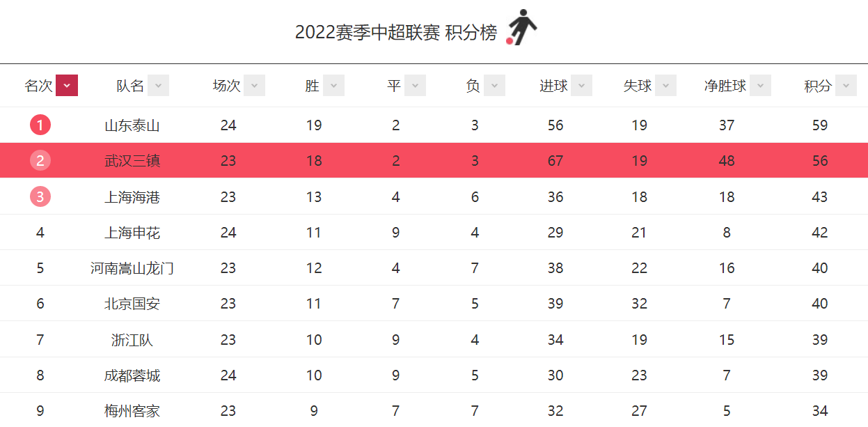Image resolution: width=868 pixels, height=427 pixels.
Task: Sort by 胜 using its arrow button
Action: [x=333, y=86]
